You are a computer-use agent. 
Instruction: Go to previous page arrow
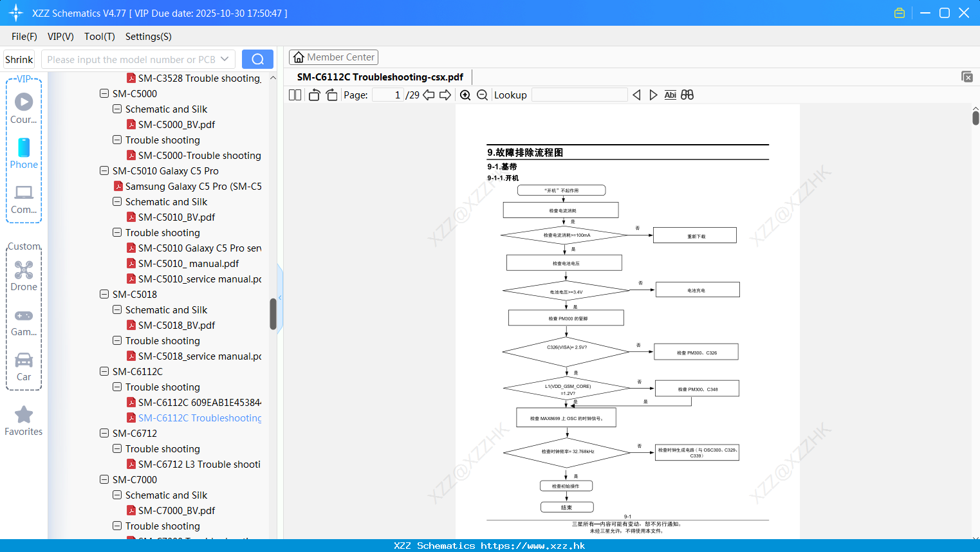[x=429, y=95]
